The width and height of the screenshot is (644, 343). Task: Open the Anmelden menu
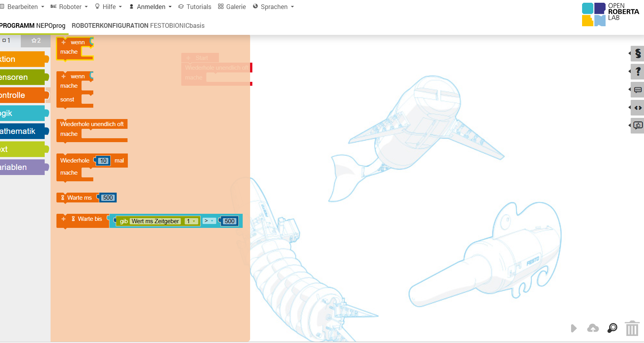point(151,7)
